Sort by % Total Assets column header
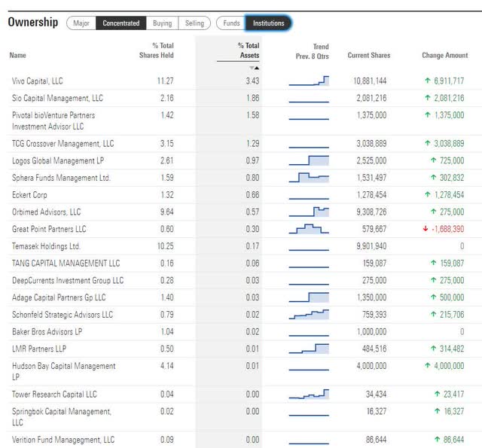 [249, 50]
